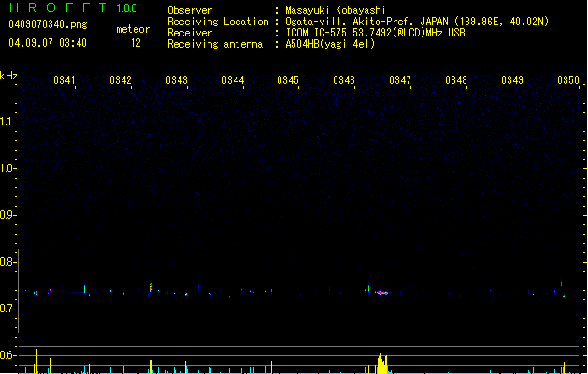The image size is (588, 374).
Task: Click the meteor echo near 0350
Action: pyautogui.click(x=564, y=296)
